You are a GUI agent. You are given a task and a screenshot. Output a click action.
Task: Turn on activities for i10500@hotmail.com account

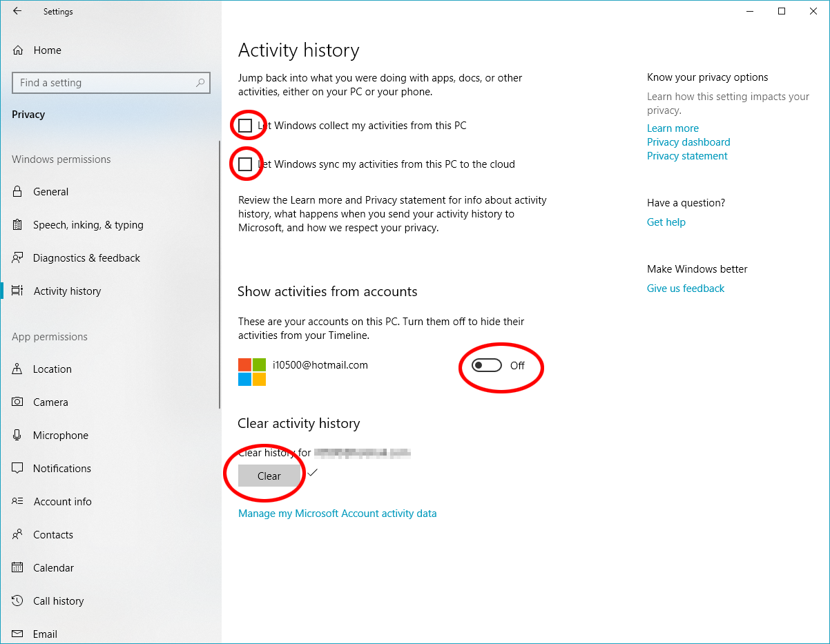(486, 365)
